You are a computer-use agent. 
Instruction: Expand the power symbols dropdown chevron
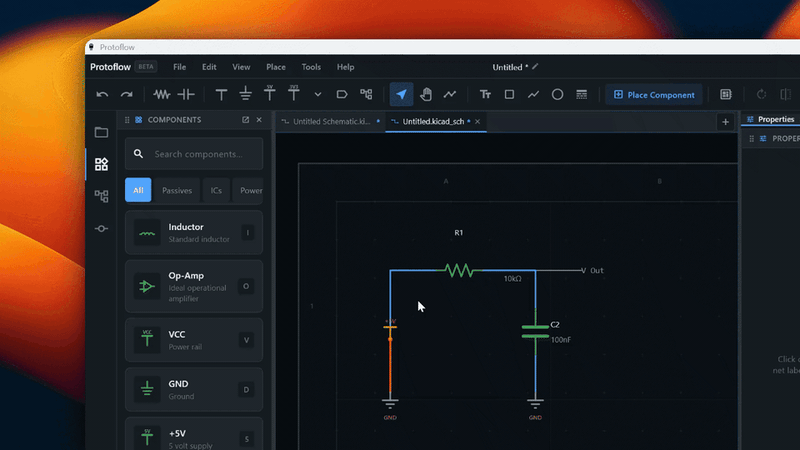click(318, 94)
